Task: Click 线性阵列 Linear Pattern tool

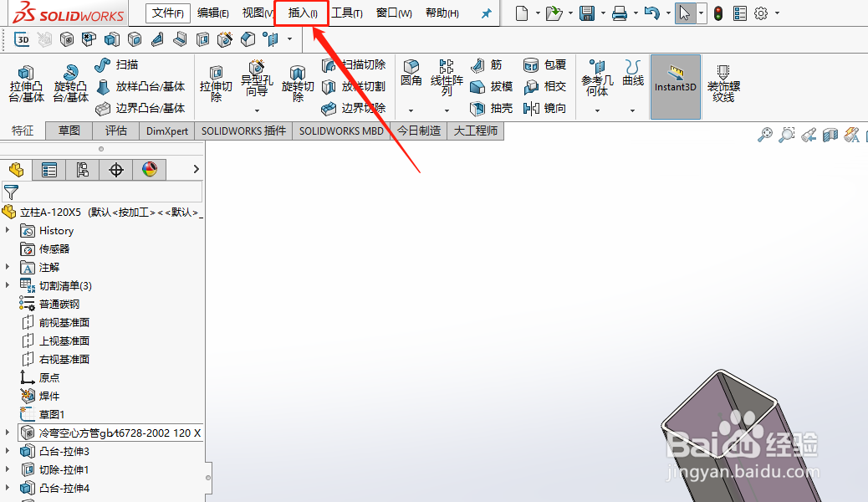Action: coord(447,78)
